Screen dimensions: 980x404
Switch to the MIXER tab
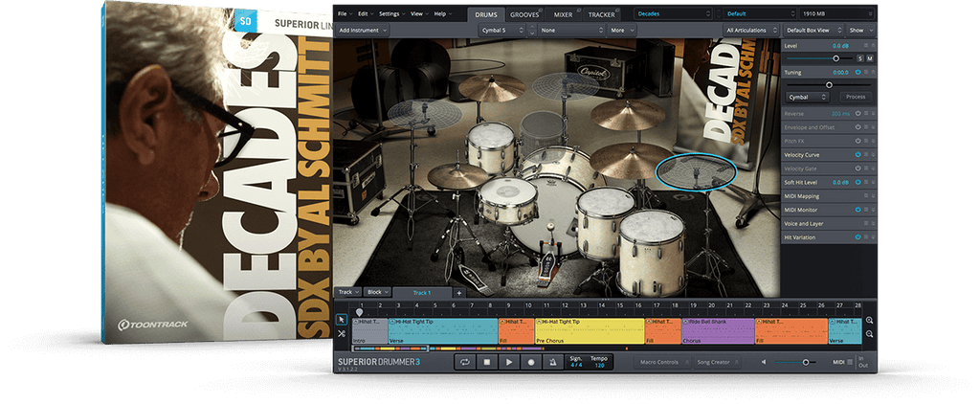[565, 13]
